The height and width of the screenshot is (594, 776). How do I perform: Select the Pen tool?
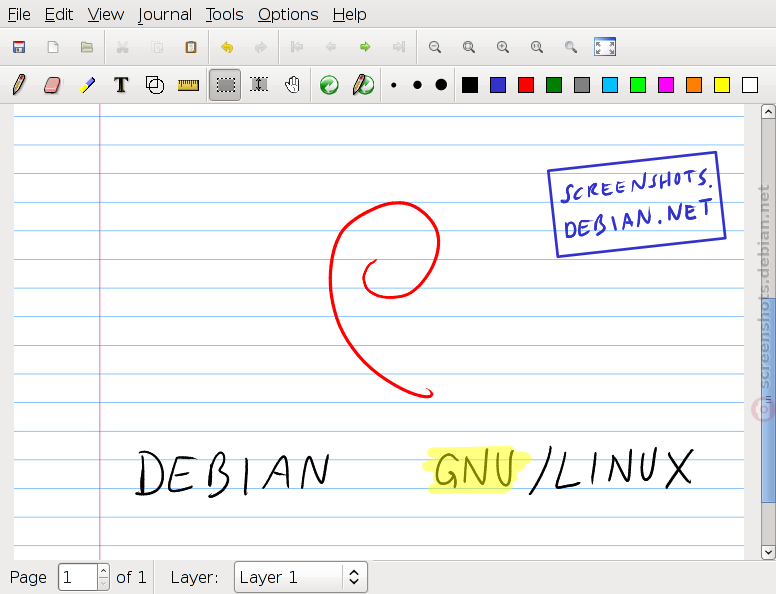click(x=19, y=85)
